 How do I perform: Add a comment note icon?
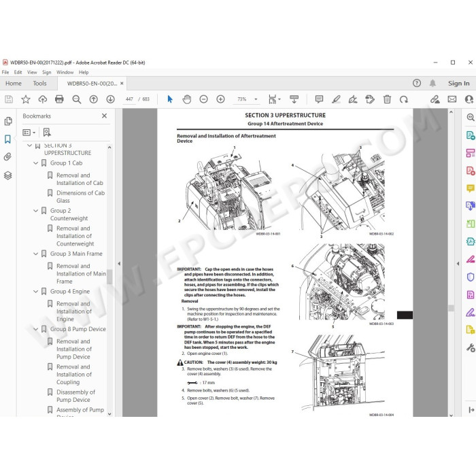click(x=319, y=99)
